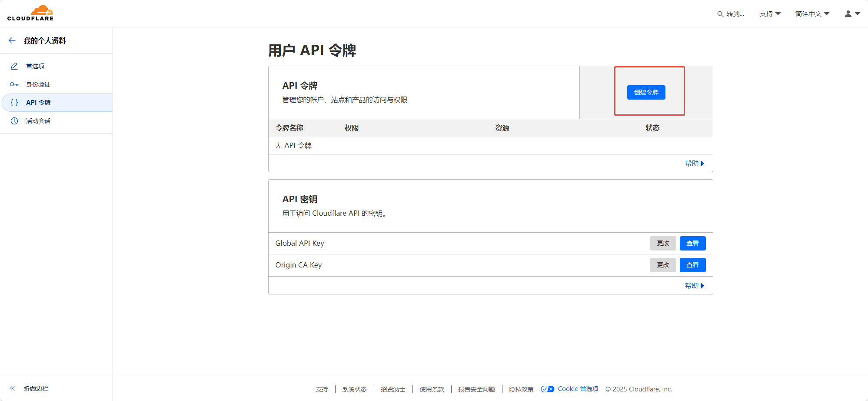868x401 pixels.
Task: Go back to 我的个人资料
Action: pyautogui.click(x=45, y=40)
